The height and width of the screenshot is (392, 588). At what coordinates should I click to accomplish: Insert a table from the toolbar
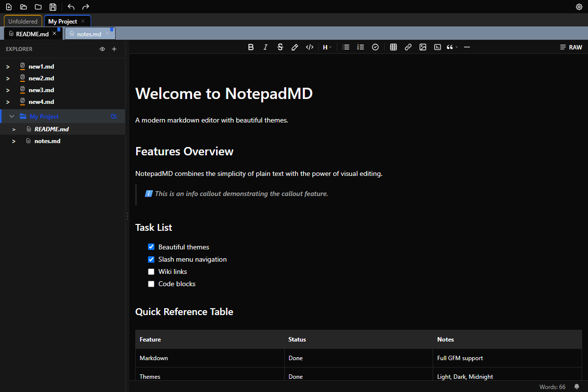tap(393, 47)
